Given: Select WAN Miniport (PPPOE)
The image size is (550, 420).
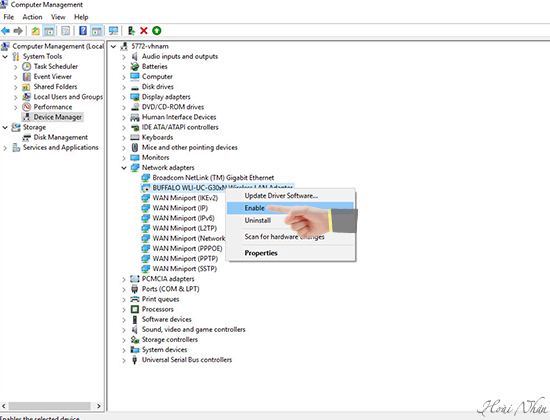Looking at the screenshot, I should [187, 248].
